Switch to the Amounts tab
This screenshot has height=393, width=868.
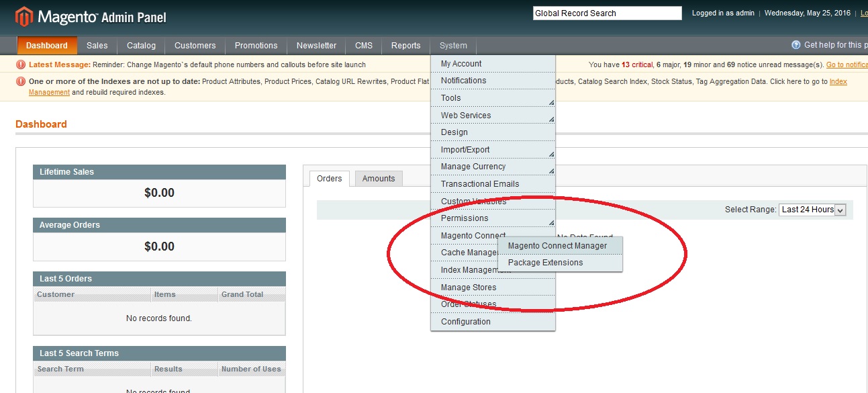click(x=379, y=179)
